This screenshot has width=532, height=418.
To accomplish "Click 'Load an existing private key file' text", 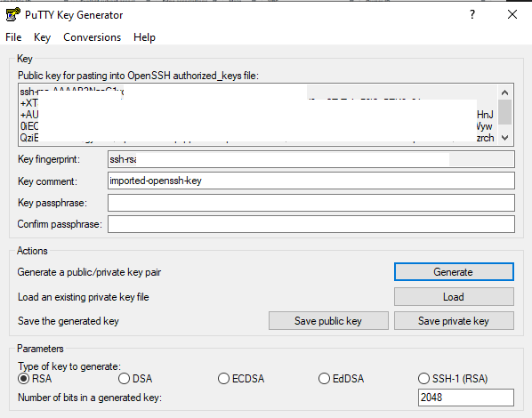I will [83, 297].
